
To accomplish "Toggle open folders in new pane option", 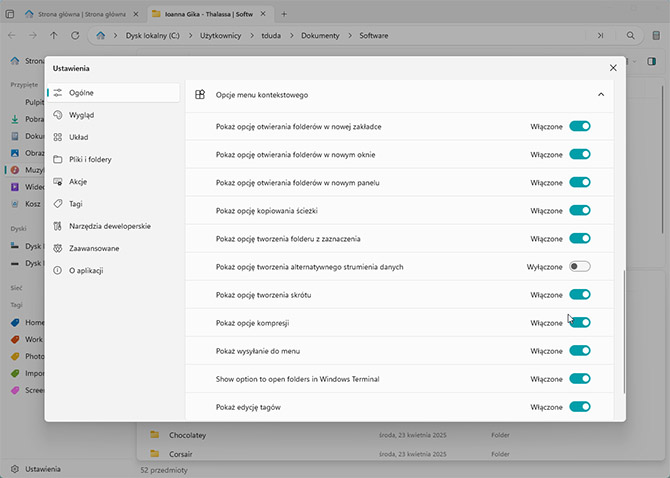I will pyautogui.click(x=580, y=182).
